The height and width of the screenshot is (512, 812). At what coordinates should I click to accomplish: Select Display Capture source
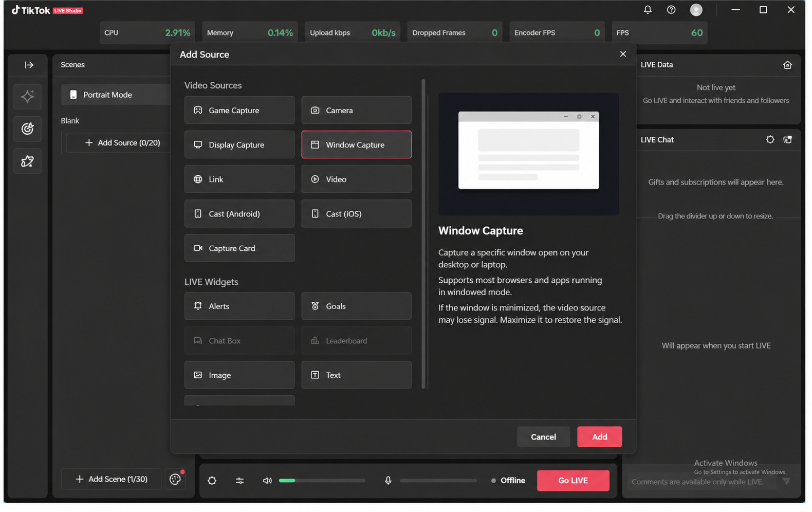(x=239, y=144)
